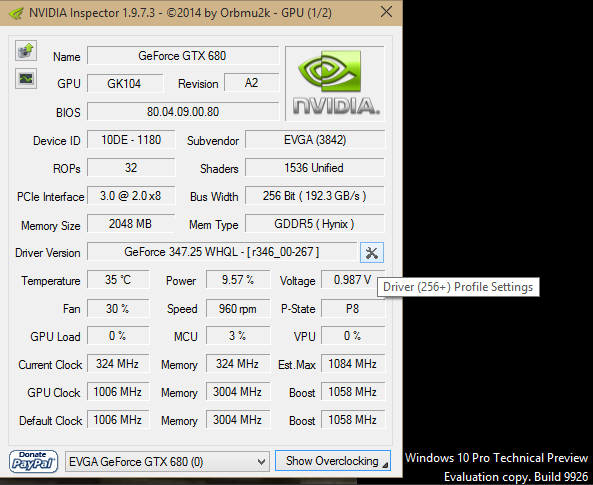Viewport: 593px width, 485px height.
Task: Select the ROPs value 32
Action: click(131, 168)
